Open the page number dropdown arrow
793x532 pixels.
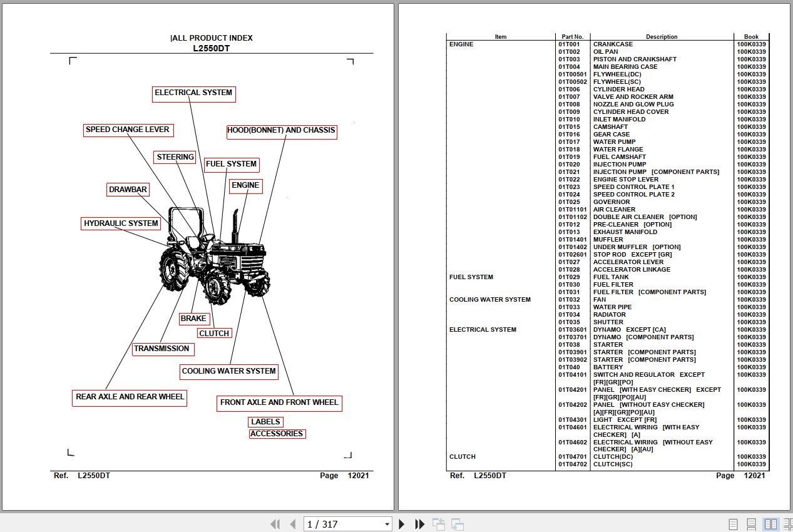click(387, 524)
